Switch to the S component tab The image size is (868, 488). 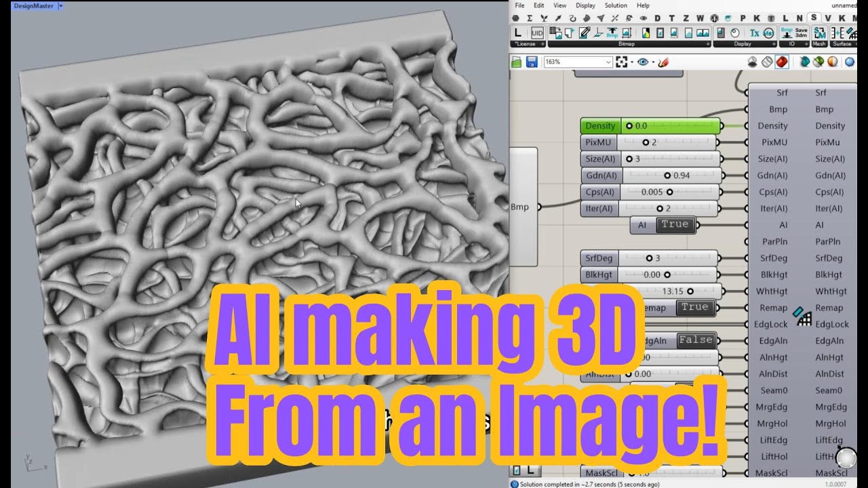coord(814,18)
